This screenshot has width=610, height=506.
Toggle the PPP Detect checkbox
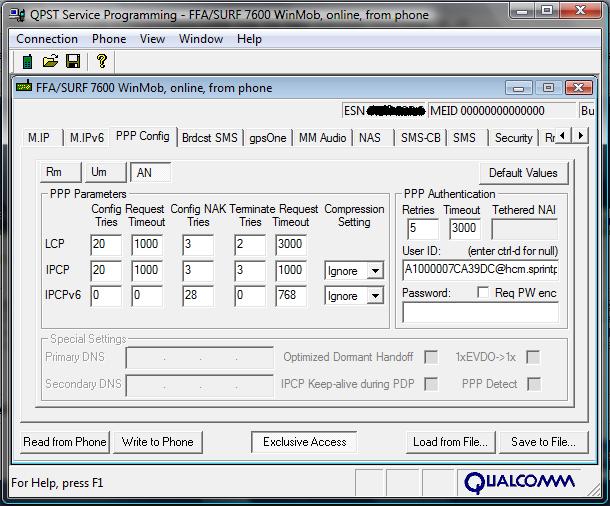[534, 384]
